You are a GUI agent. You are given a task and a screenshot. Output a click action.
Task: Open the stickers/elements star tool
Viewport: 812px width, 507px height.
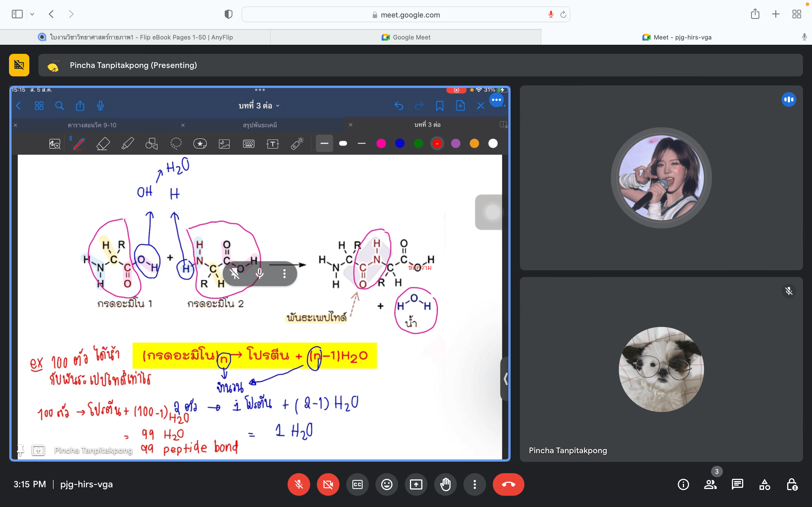200,144
